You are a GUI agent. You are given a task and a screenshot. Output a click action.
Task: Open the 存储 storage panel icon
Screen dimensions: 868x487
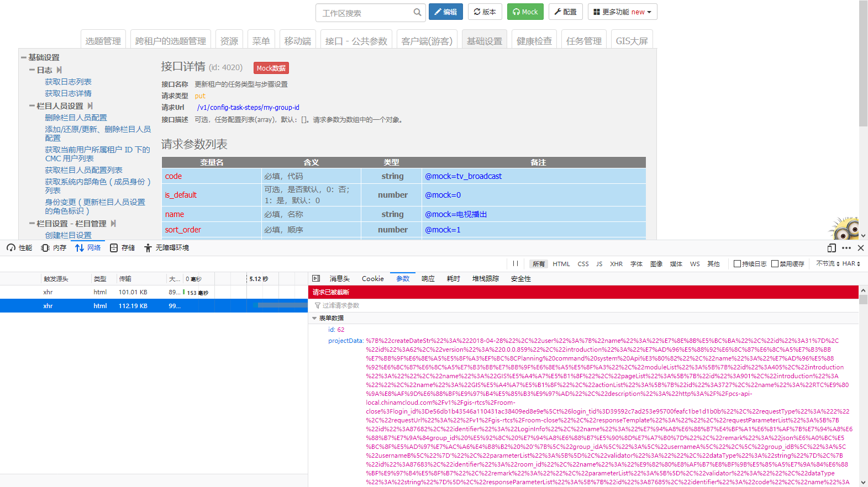(114, 248)
